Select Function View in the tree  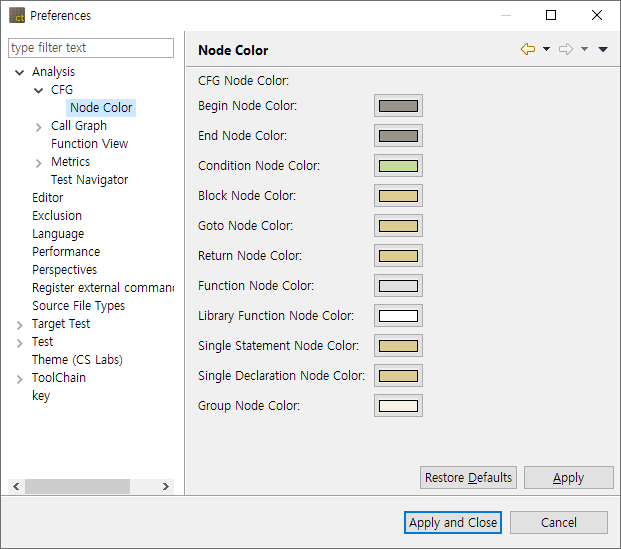tap(89, 144)
